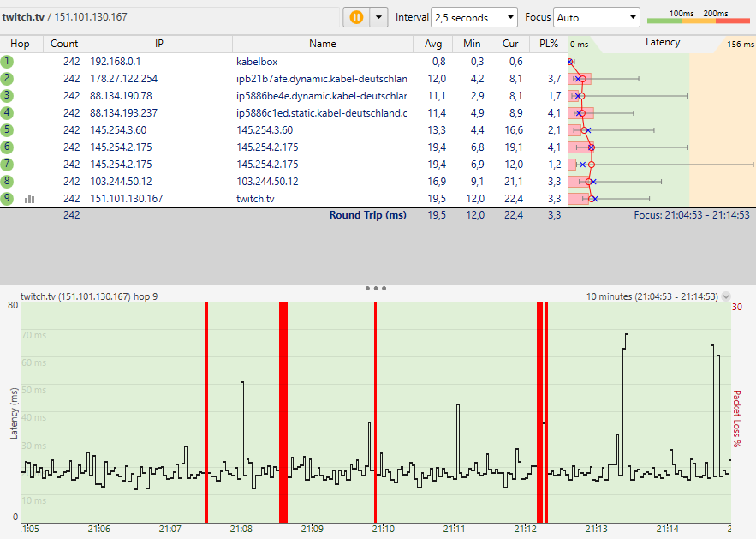Click the widest red packet loss bar near 21:08
The width and height of the screenshot is (756, 539).
pos(283,411)
